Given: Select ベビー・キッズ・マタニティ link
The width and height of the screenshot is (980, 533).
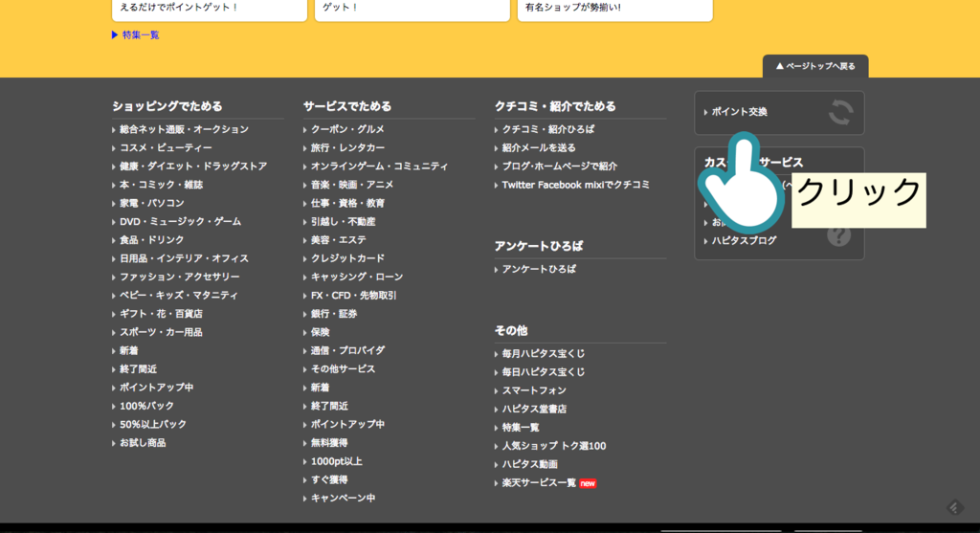Looking at the screenshot, I should pos(179,295).
